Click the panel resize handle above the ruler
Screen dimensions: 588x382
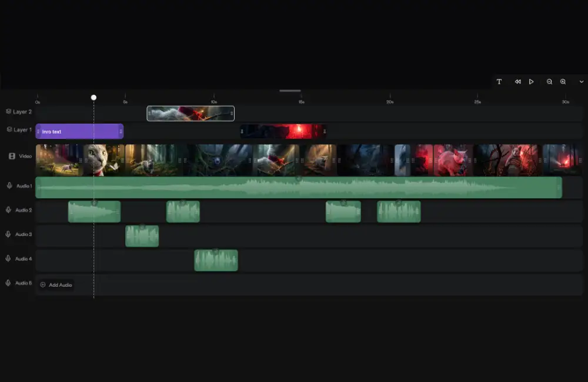tap(290, 91)
